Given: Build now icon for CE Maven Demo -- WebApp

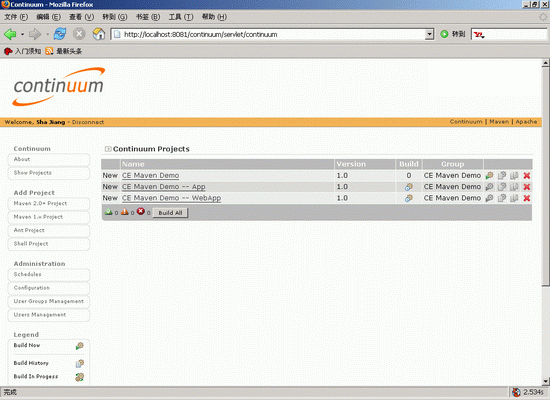Looking at the screenshot, I should [x=489, y=198].
